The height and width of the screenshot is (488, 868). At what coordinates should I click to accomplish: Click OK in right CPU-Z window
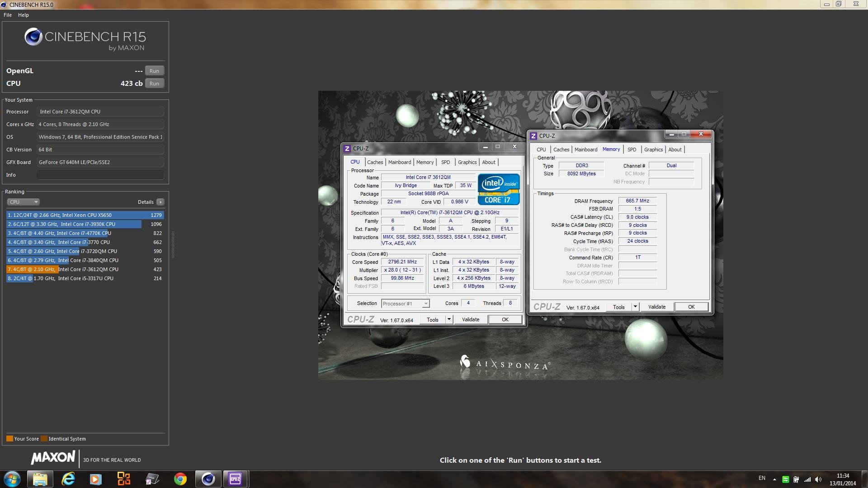691,307
